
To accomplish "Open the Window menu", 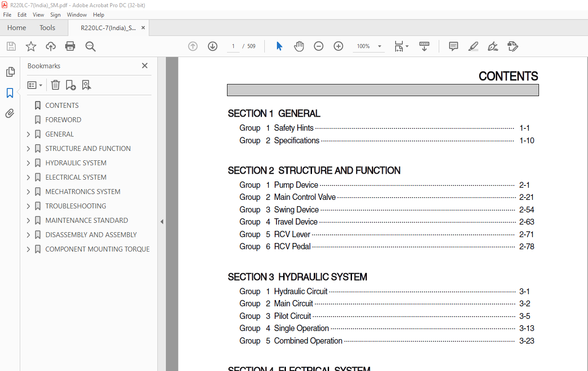I will [77, 15].
